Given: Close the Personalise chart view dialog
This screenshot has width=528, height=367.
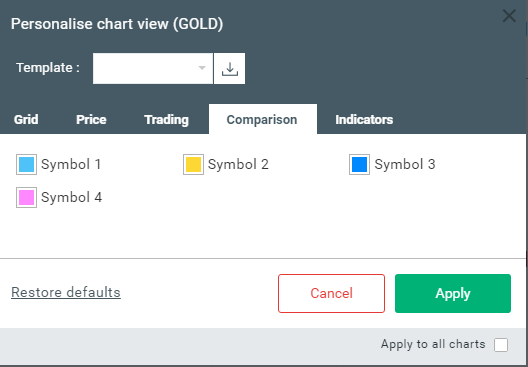Looking at the screenshot, I should pos(509,16).
